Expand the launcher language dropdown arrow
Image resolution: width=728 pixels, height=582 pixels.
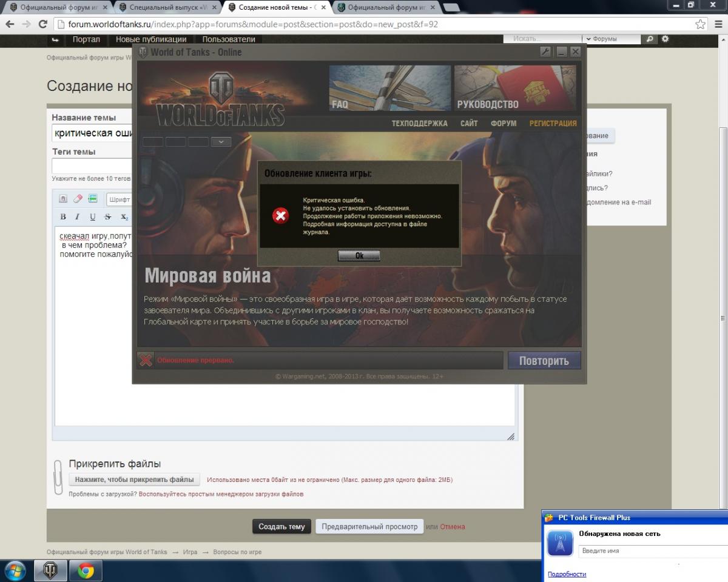(x=221, y=142)
